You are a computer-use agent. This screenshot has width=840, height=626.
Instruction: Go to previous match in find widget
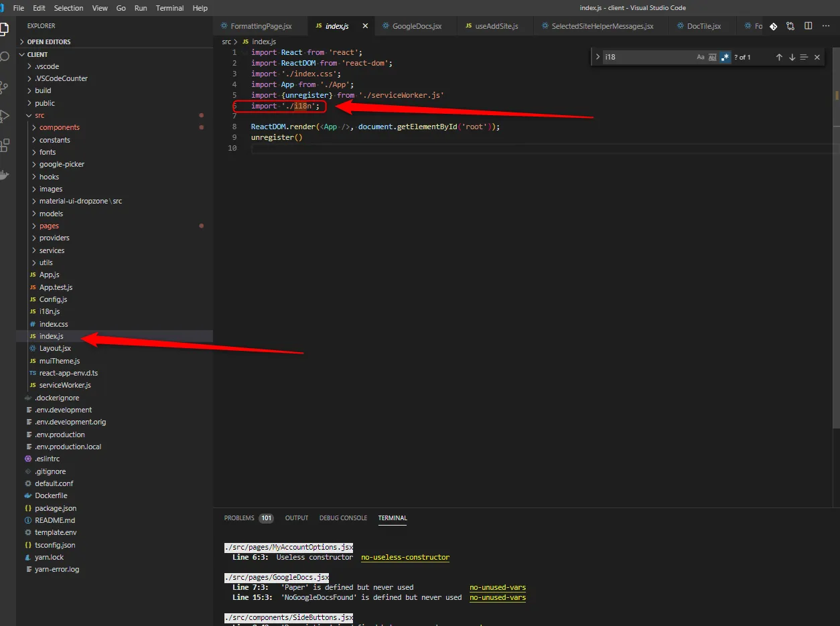click(x=779, y=57)
